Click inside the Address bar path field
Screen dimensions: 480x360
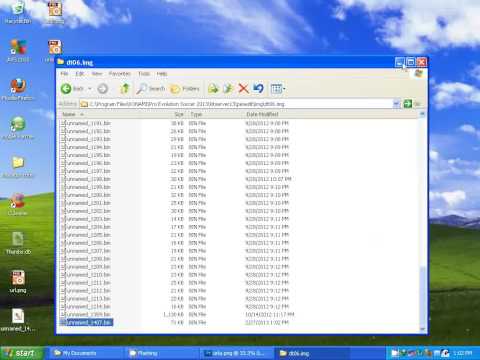point(237,104)
